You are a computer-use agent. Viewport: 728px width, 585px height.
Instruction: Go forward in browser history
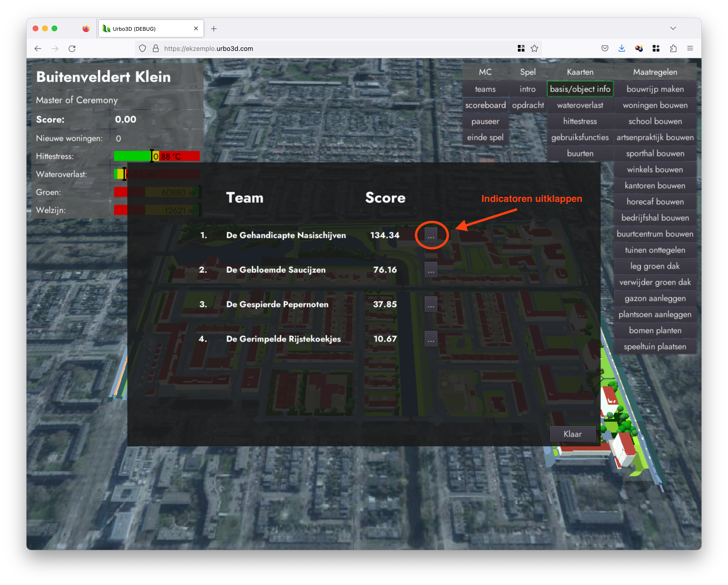[55, 49]
